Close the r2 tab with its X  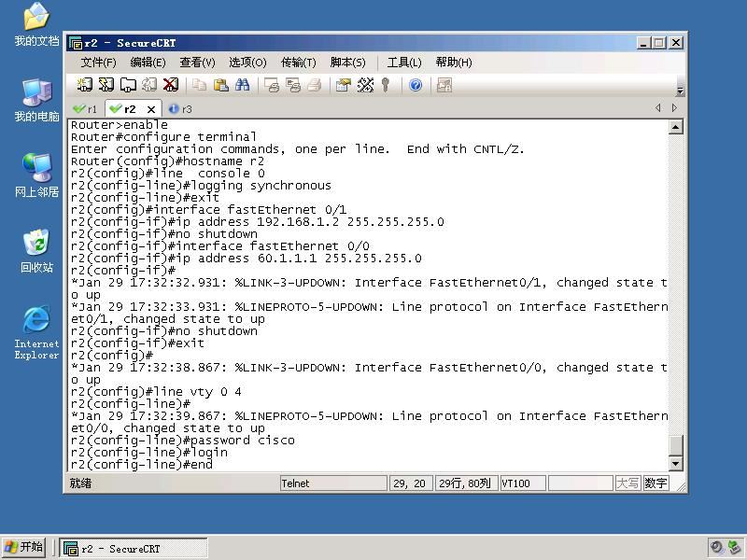tap(151, 109)
